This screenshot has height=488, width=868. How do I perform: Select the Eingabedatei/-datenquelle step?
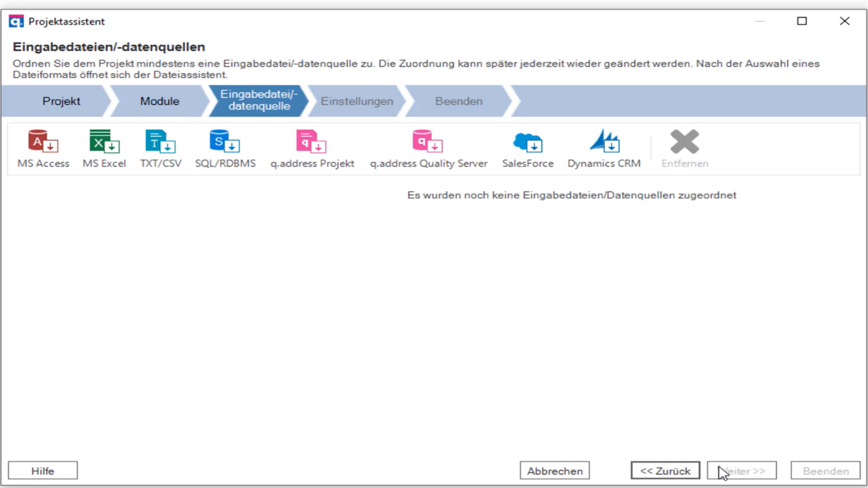coord(259,100)
